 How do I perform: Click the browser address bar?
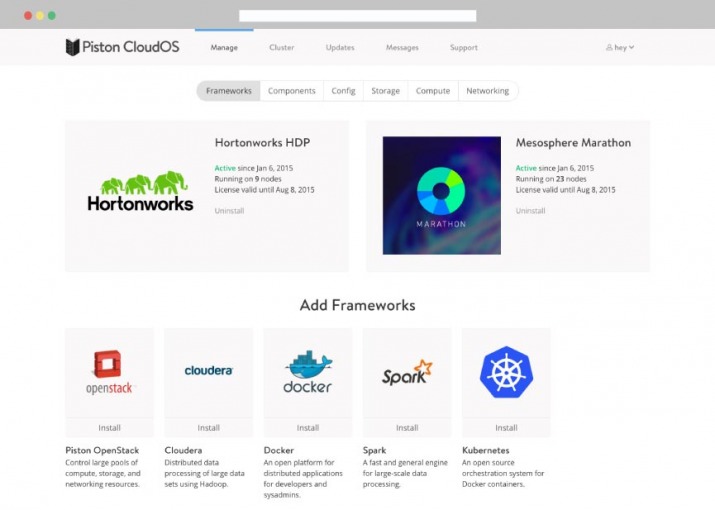pos(358,16)
